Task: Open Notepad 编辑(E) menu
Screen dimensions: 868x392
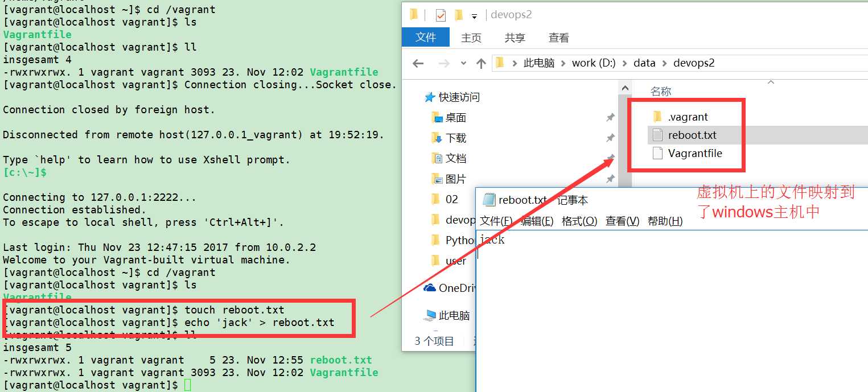Action: click(537, 221)
